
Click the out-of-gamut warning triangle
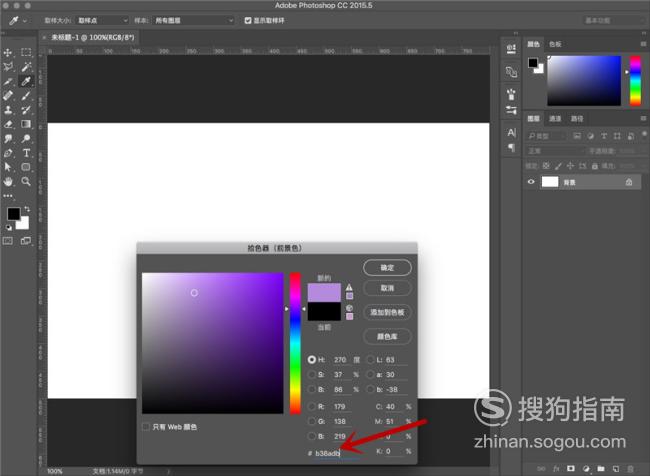pos(349,287)
